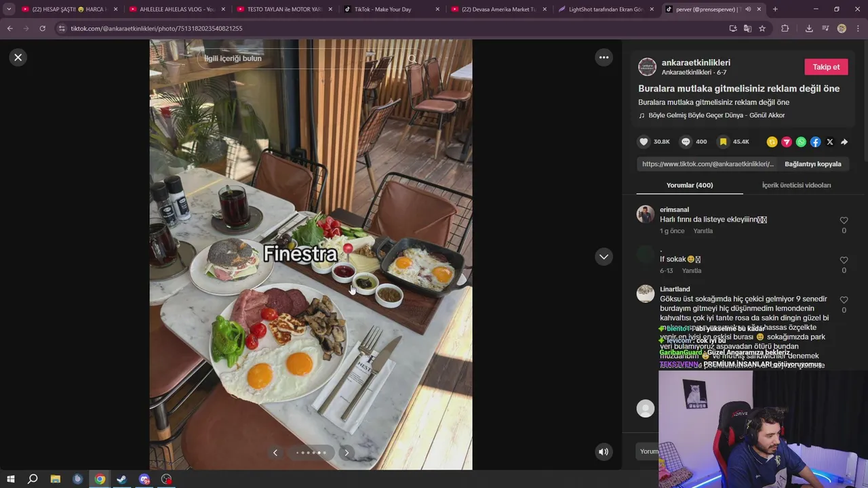Click the browser address bar URL

pos(156,28)
